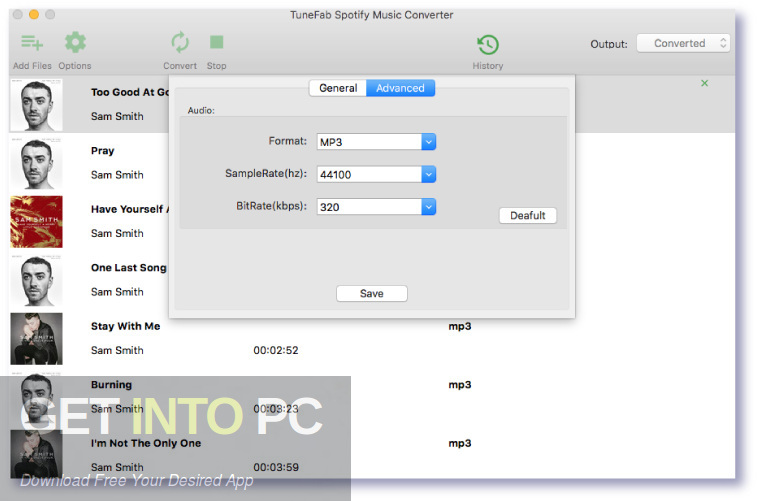This screenshot has height=501, width=758.
Task: Click the Burning song title
Action: [x=111, y=384]
